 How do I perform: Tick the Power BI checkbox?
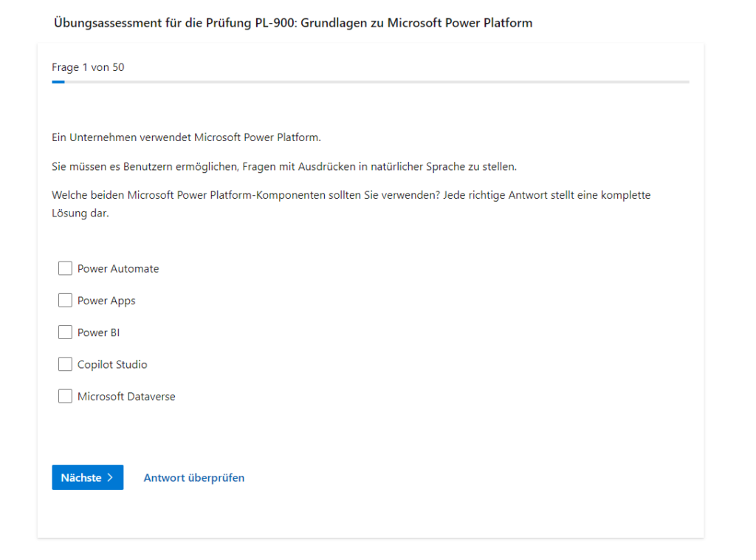coord(65,332)
